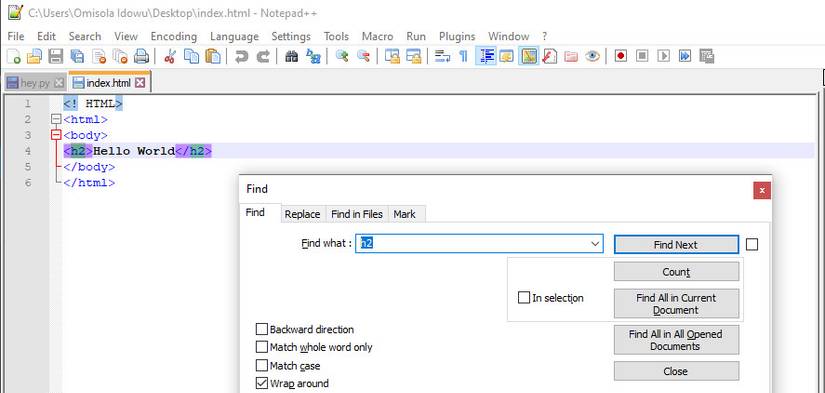
Task: Toggle the indent guide toolbar icon
Action: (x=485, y=56)
